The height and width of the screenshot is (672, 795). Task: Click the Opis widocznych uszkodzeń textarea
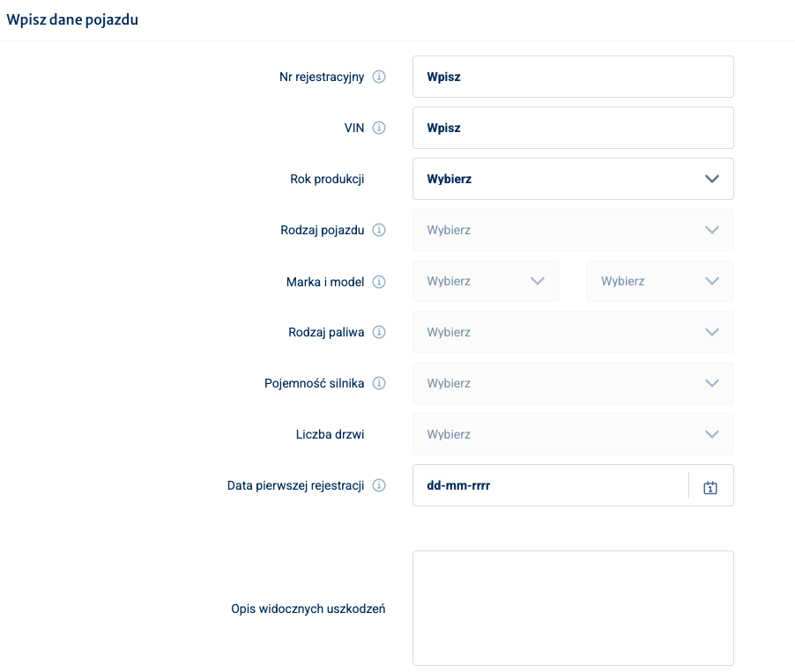click(x=573, y=608)
